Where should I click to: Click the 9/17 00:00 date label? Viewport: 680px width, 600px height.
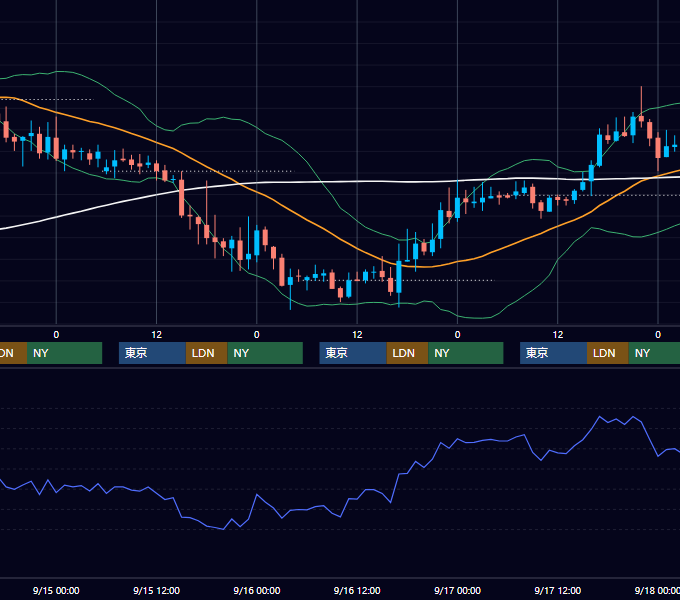click(x=458, y=590)
